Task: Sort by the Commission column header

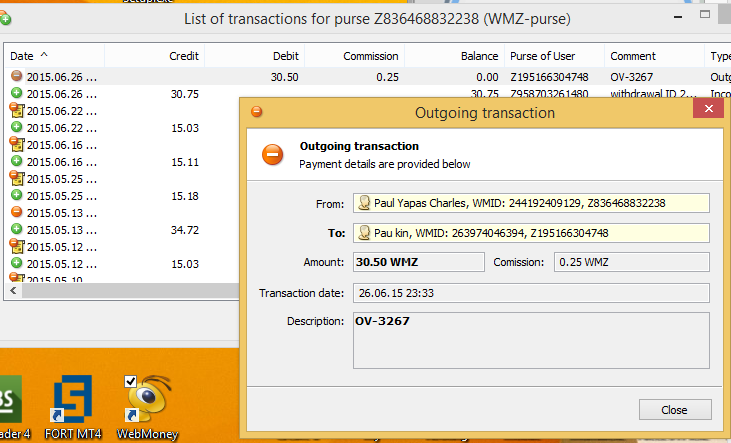Action: [355, 56]
